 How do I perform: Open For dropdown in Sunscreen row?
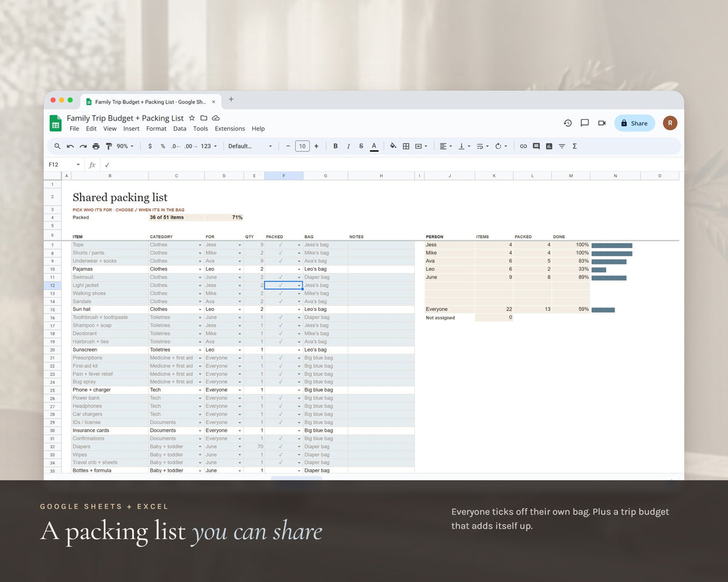coord(240,350)
